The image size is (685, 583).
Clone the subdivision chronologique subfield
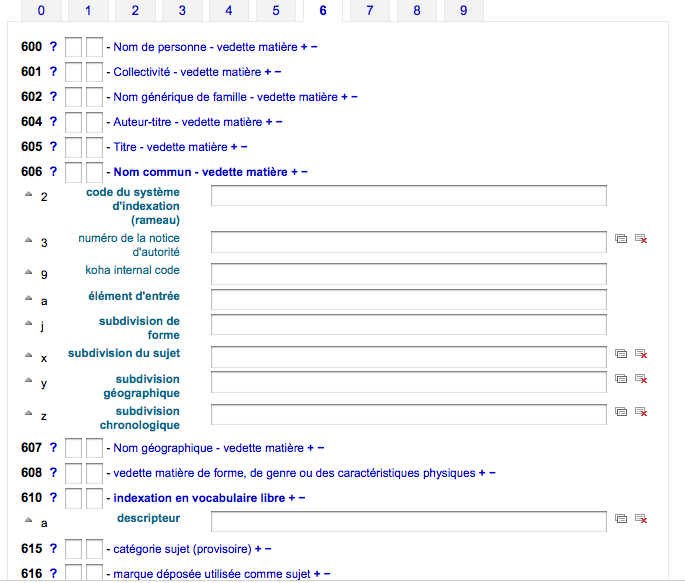[621, 411]
